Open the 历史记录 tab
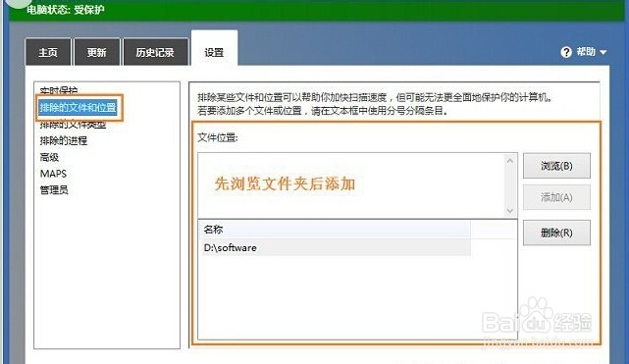The image size is (629, 364). pyautogui.click(x=155, y=52)
